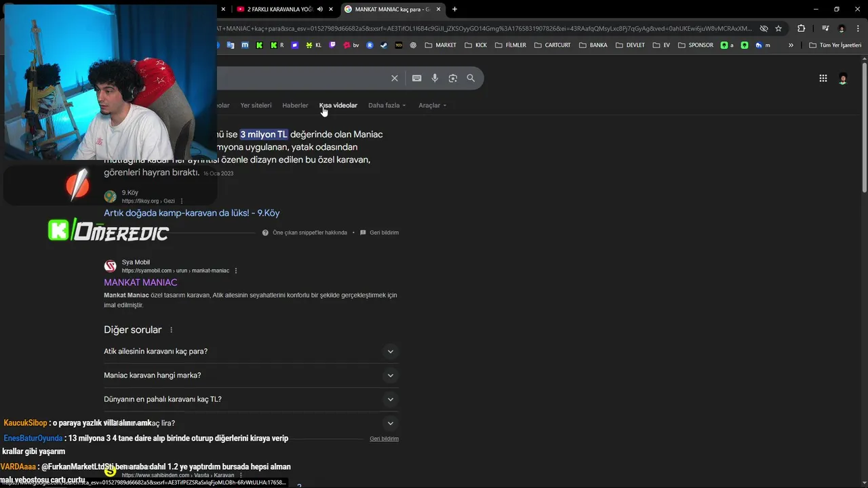Image resolution: width=868 pixels, height=488 pixels.
Task: Open the DEVLET bookmarks folder
Action: coord(630,45)
